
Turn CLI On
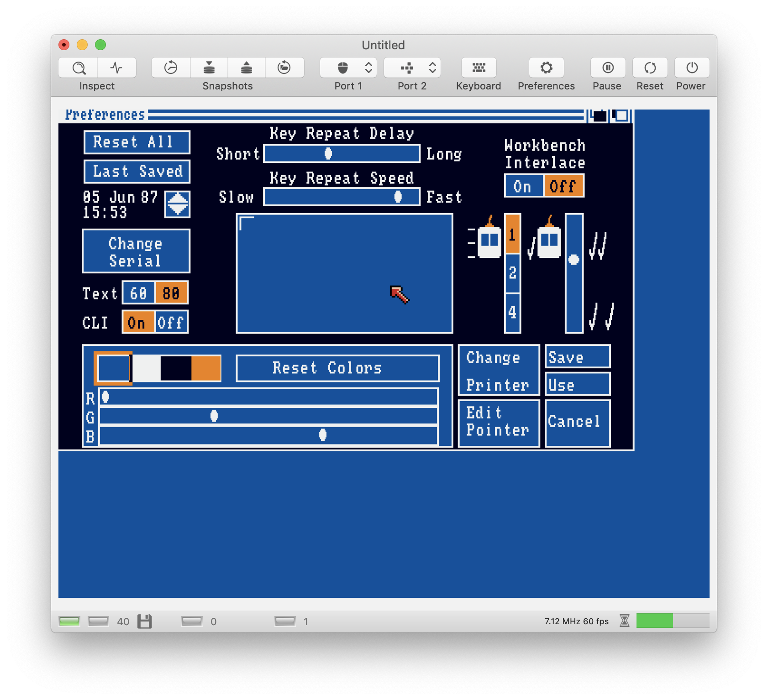139,323
